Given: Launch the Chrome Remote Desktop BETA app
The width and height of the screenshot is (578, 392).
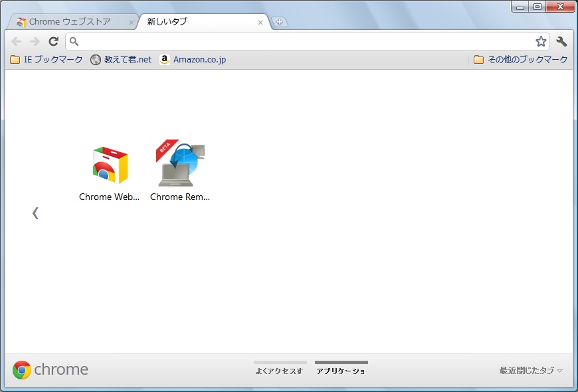Looking at the screenshot, I should pos(181,163).
